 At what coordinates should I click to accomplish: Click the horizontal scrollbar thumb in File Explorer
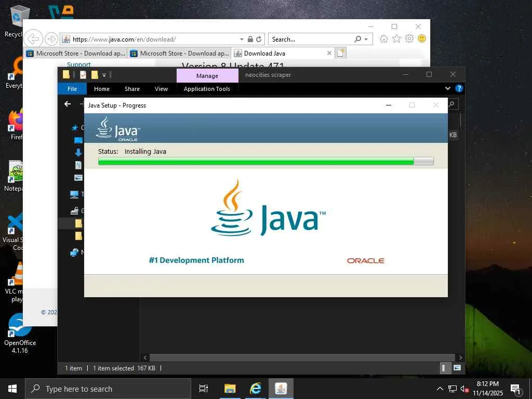pyautogui.click(x=302, y=357)
